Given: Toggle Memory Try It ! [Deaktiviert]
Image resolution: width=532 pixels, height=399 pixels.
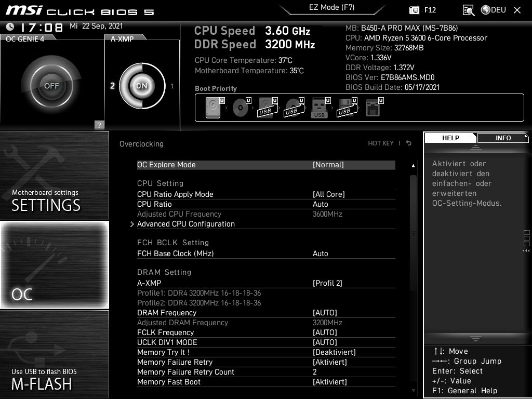Looking at the screenshot, I should click(334, 352).
